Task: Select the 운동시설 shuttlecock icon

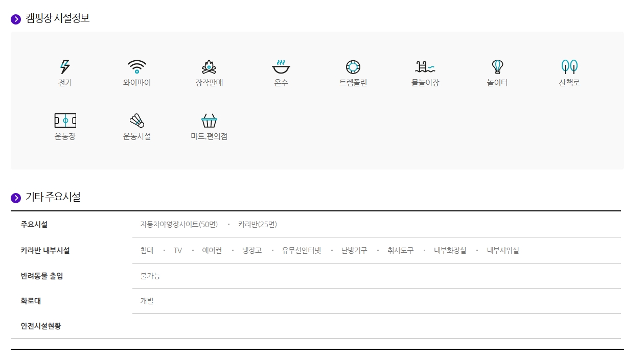Action: click(x=137, y=121)
